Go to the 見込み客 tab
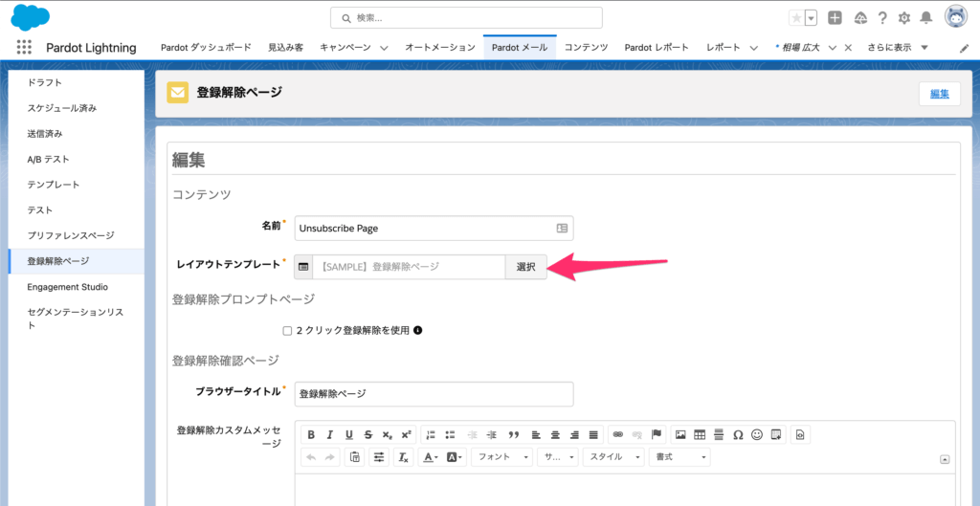 click(285, 48)
